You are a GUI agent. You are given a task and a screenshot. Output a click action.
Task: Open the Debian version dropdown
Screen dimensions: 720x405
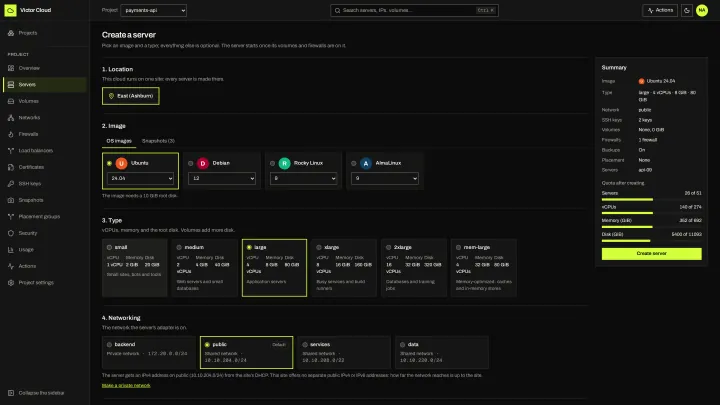(x=222, y=178)
